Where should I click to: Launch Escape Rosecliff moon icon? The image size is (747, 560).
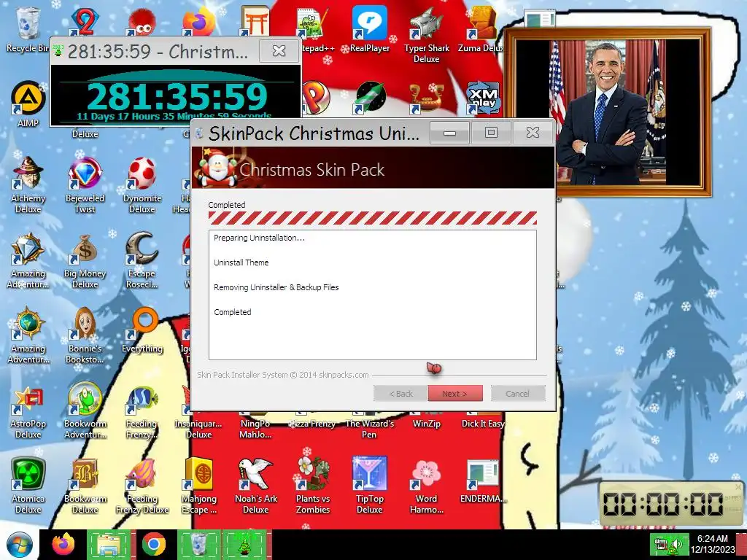(142, 260)
